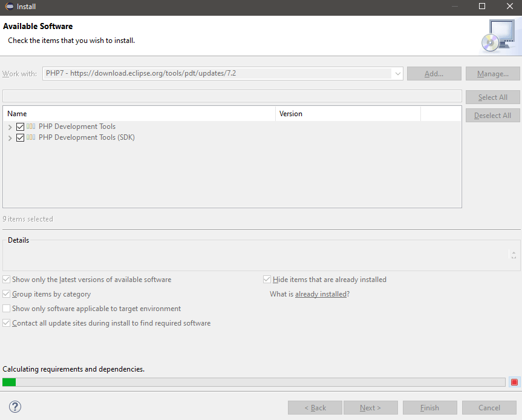Click the filter text field above Name column
Screen dimensions: 522x420
tap(232, 96)
